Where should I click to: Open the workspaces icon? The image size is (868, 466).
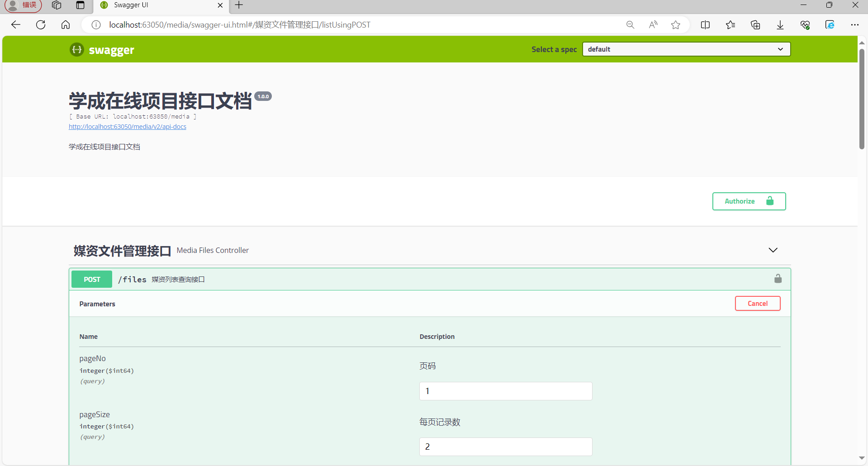(x=57, y=5)
